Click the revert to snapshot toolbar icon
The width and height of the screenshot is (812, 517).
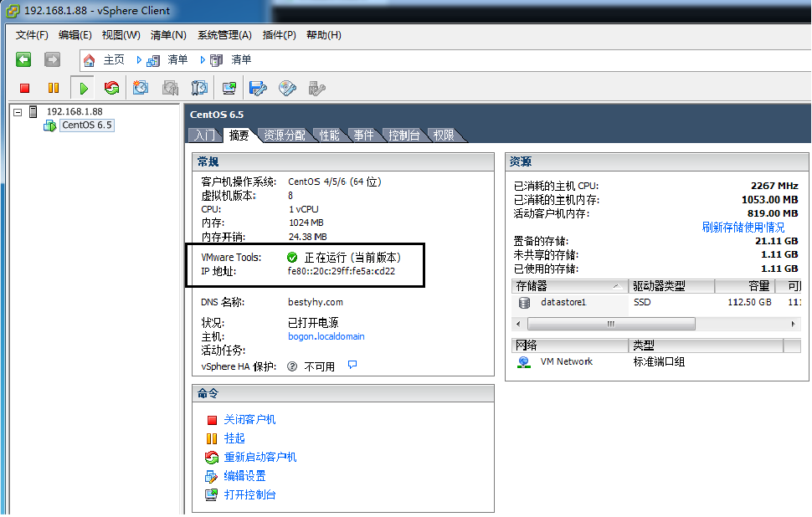tap(170, 88)
